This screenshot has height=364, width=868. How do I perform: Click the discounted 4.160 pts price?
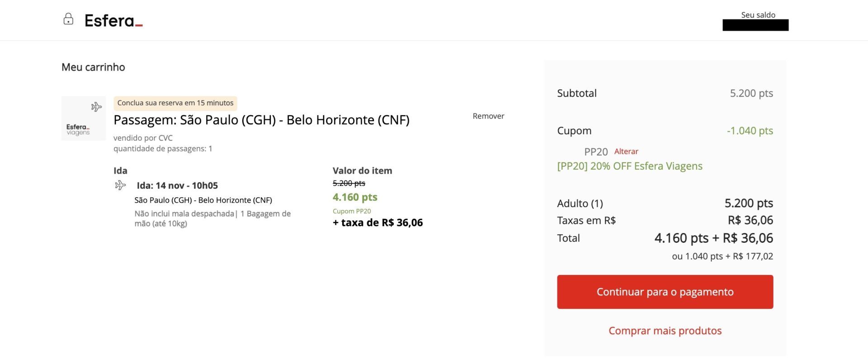tap(355, 197)
